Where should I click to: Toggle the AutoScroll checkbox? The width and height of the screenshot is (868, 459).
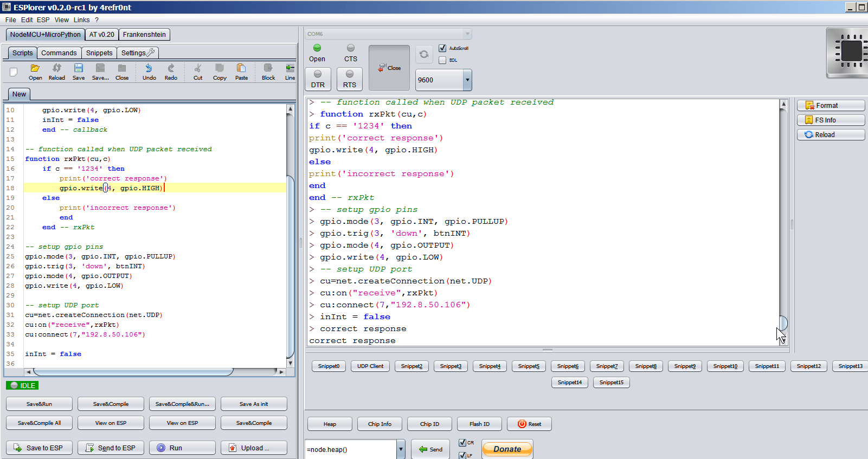pyautogui.click(x=442, y=48)
